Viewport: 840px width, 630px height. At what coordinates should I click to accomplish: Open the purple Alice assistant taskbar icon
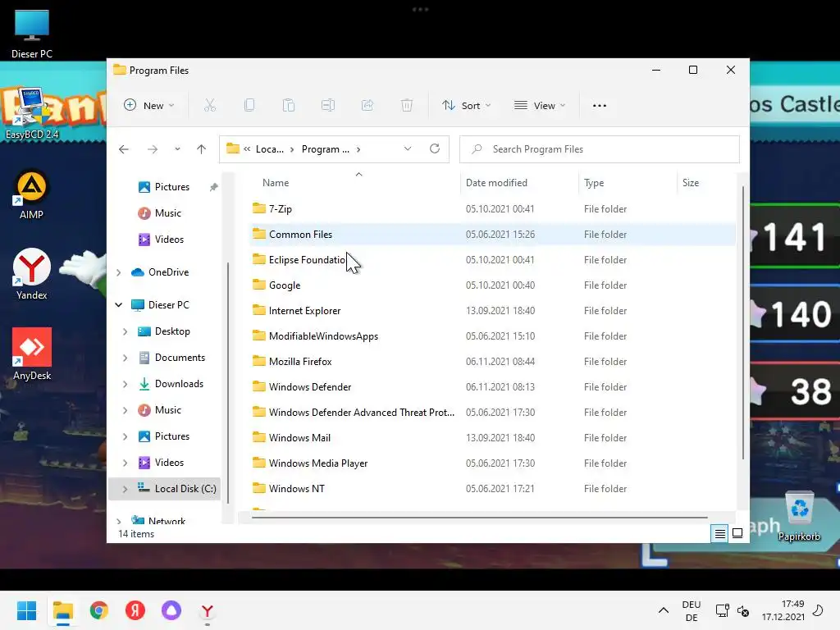pos(171,610)
